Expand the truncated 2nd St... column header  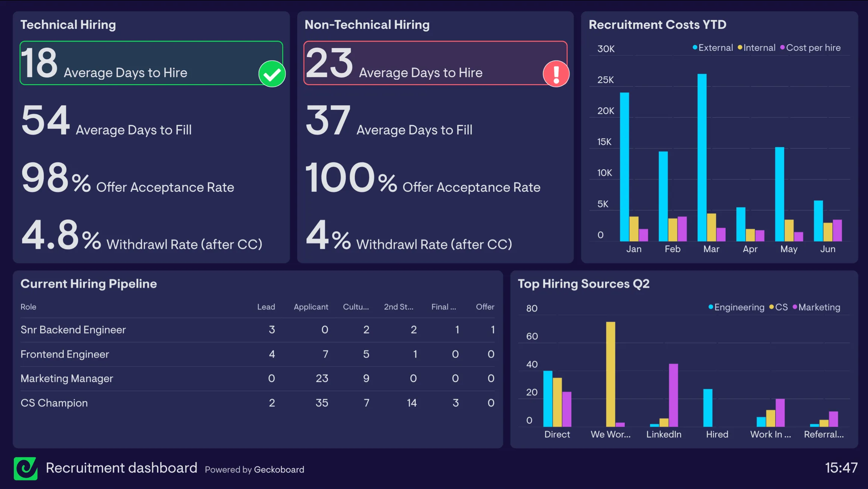coord(398,307)
